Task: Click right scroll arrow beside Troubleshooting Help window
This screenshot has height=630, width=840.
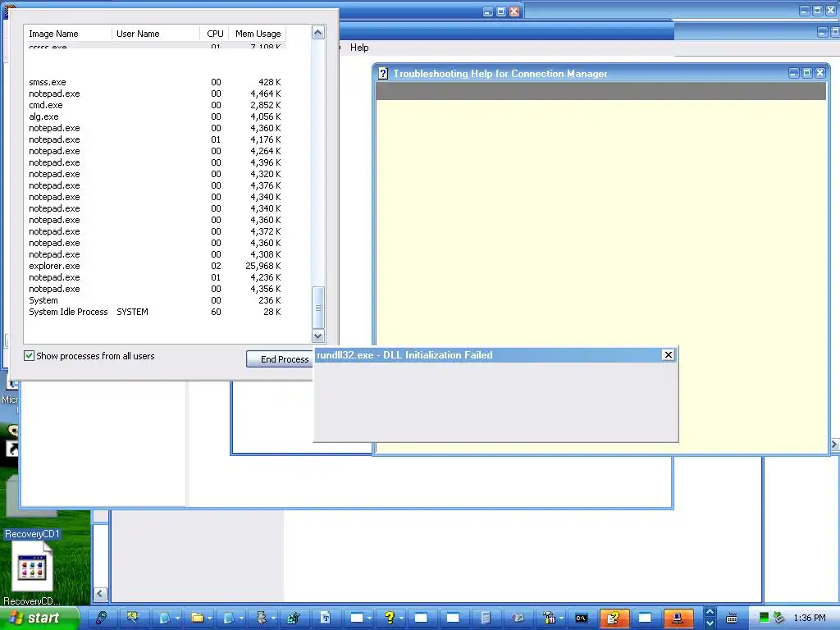Action: pyautogui.click(x=834, y=444)
